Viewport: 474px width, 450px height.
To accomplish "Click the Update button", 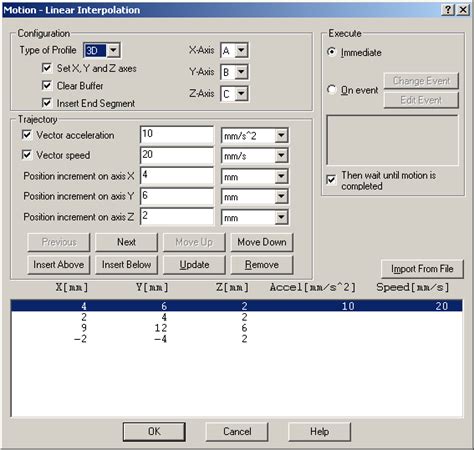I will pos(194,265).
